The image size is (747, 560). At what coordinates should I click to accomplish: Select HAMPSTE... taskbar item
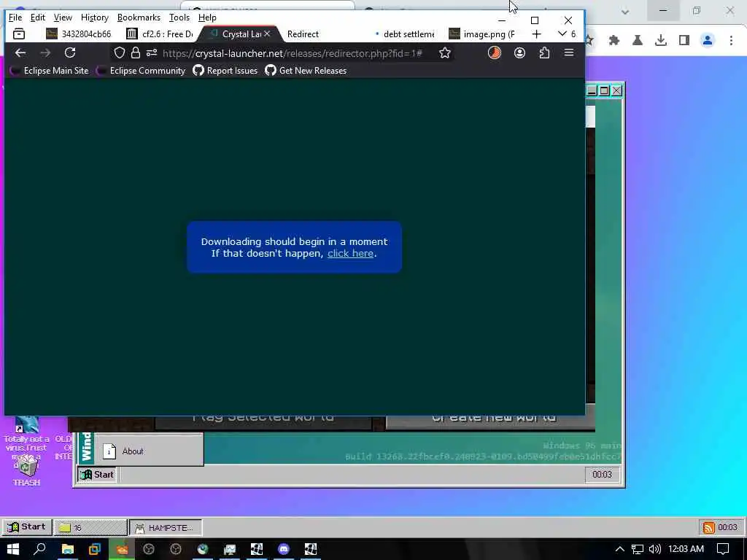tap(166, 528)
